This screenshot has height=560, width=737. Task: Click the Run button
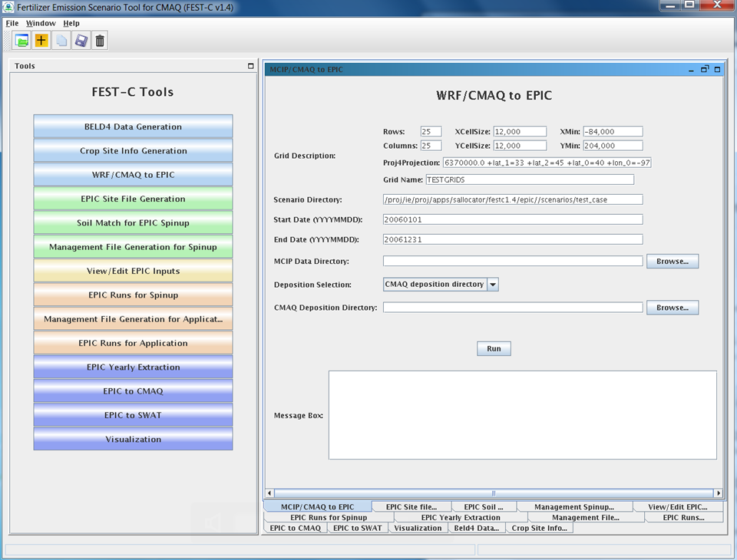pos(494,348)
